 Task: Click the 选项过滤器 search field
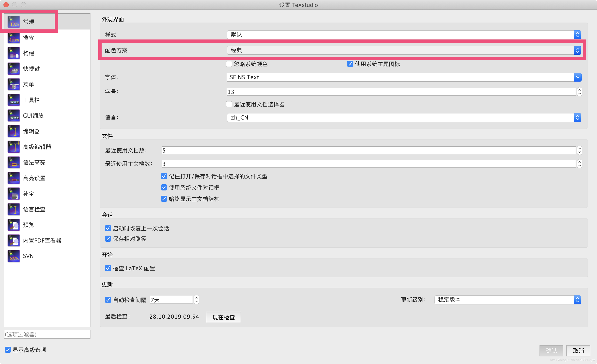point(47,334)
